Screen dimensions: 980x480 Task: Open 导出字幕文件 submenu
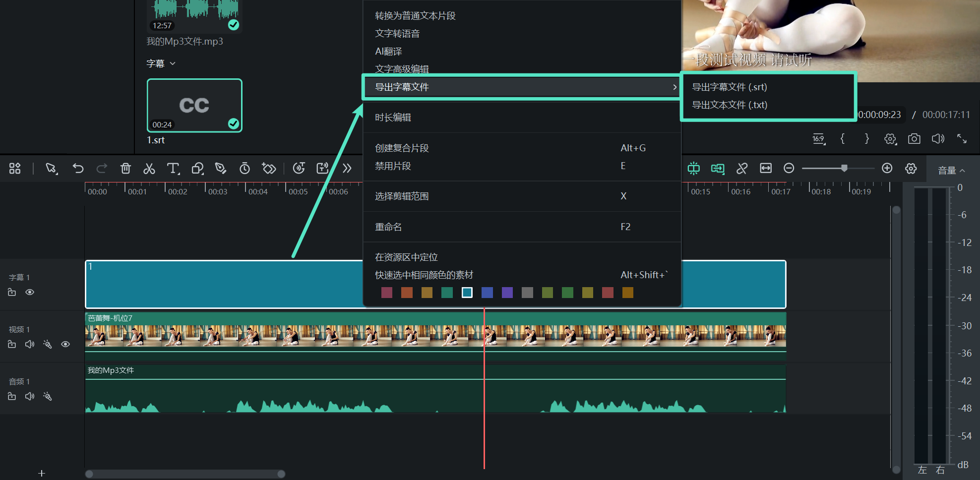tap(522, 87)
